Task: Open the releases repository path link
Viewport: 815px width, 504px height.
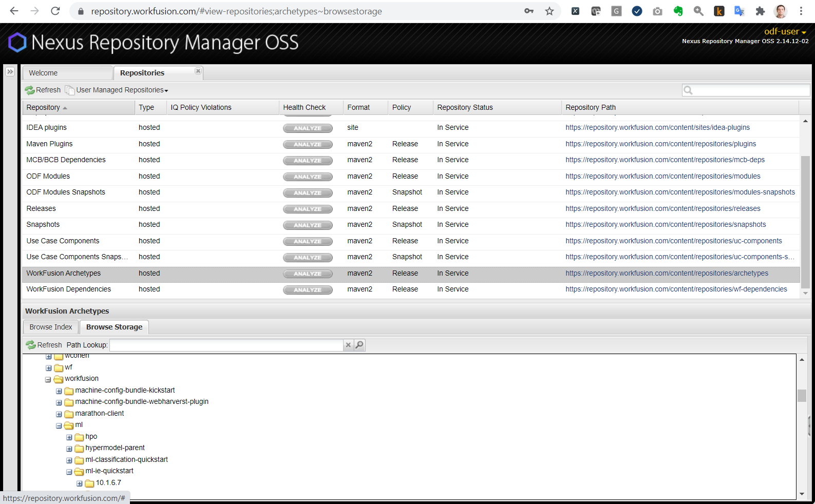Action: pyautogui.click(x=662, y=209)
